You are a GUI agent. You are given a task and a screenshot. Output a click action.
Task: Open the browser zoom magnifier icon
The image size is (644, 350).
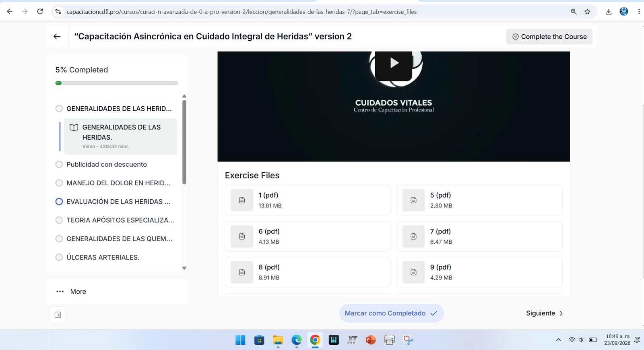(574, 12)
